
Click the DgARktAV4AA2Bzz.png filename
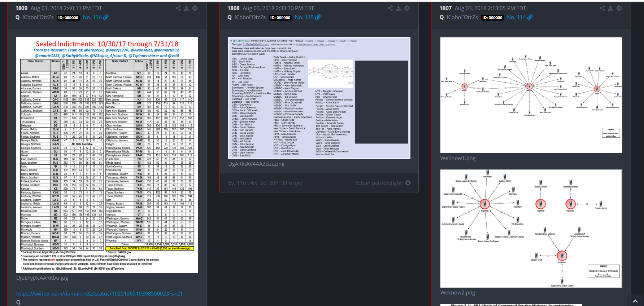coord(256,164)
